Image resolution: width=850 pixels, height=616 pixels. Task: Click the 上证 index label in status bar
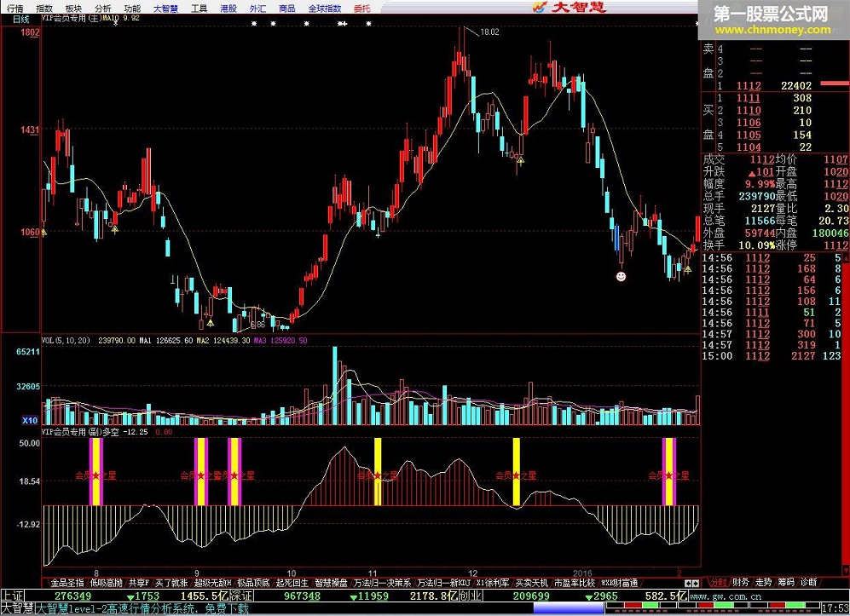point(13,596)
